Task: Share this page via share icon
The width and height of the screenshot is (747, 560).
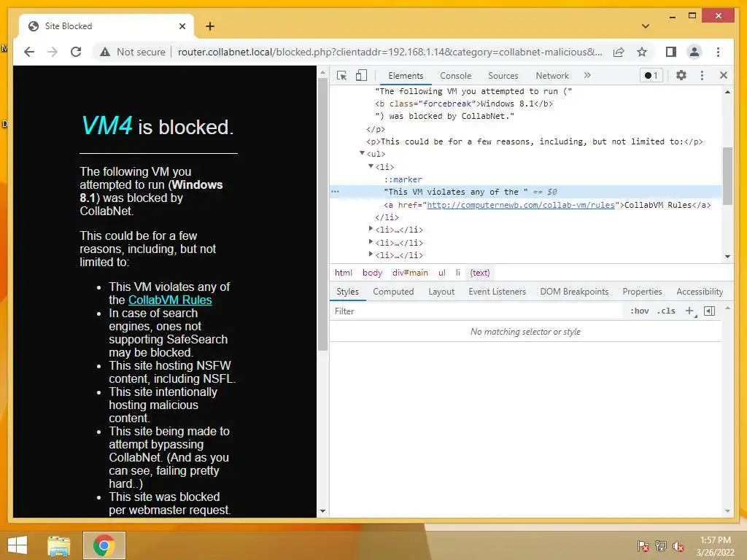Action: (x=619, y=52)
